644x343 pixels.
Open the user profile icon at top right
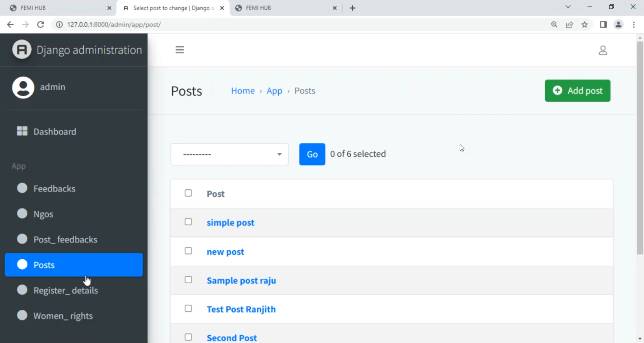(603, 50)
